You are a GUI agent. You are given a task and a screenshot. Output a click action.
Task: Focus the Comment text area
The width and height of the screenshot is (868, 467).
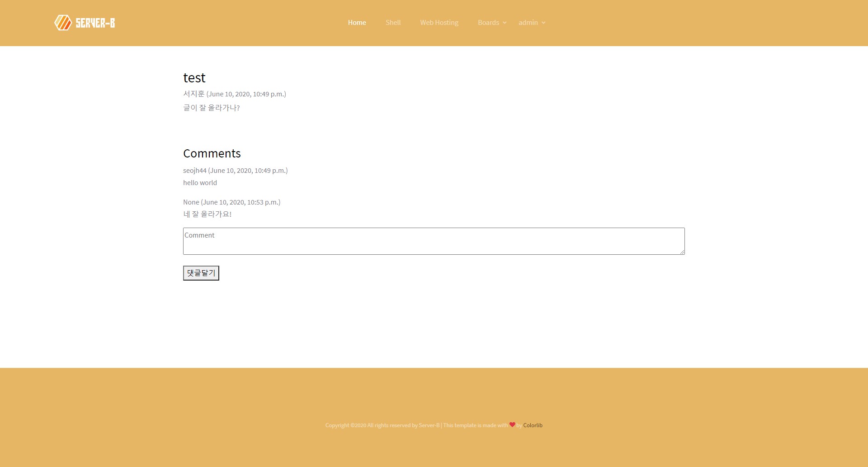pos(434,241)
